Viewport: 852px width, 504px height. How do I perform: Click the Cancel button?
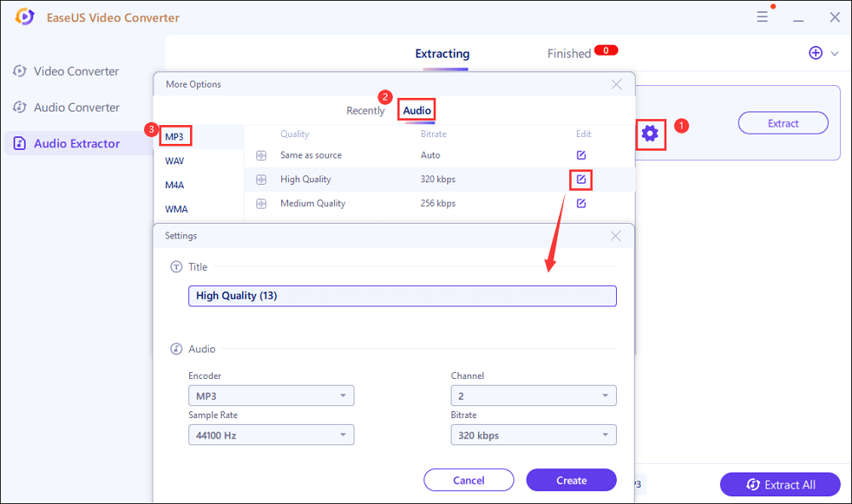pyautogui.click(x=469, y=480)
